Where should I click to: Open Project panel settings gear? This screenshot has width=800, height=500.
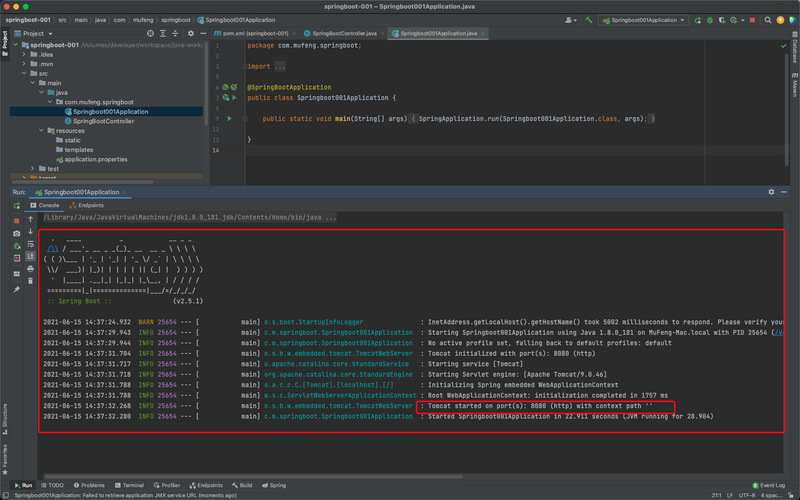point(190,33)
